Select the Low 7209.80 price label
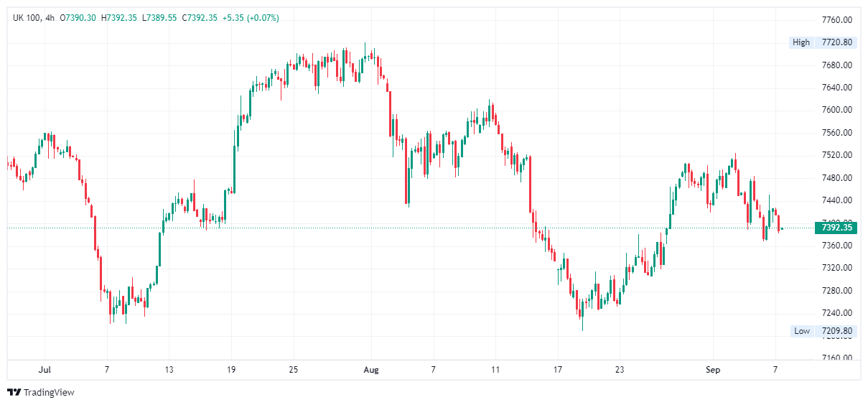Image resolution: width=868 pixels, height=405 pixels. point(822,331)
